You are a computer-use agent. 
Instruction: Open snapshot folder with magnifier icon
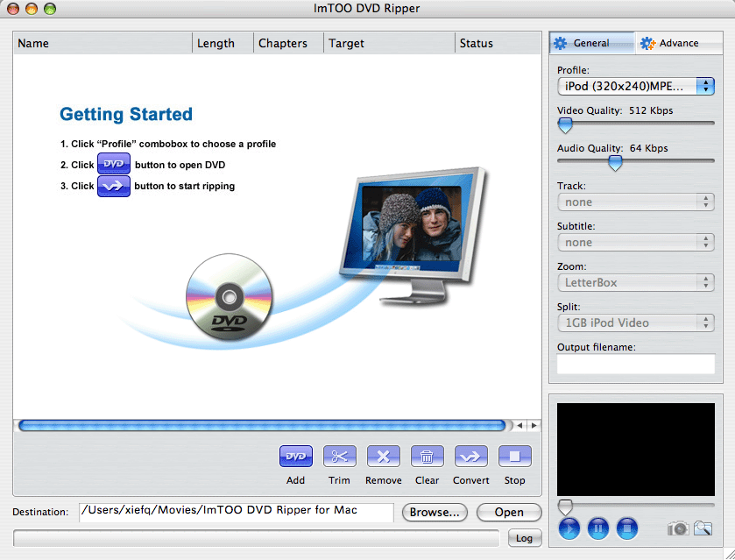tap(703, 528)
